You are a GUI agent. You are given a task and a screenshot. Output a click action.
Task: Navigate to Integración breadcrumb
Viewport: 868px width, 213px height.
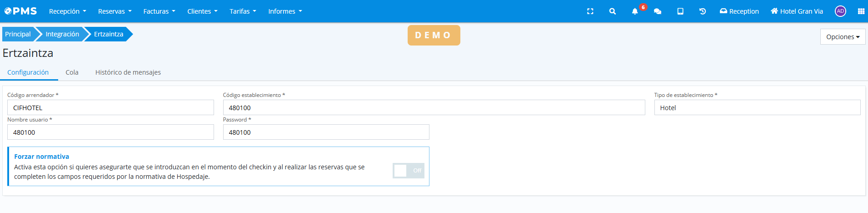coord(62,34)
